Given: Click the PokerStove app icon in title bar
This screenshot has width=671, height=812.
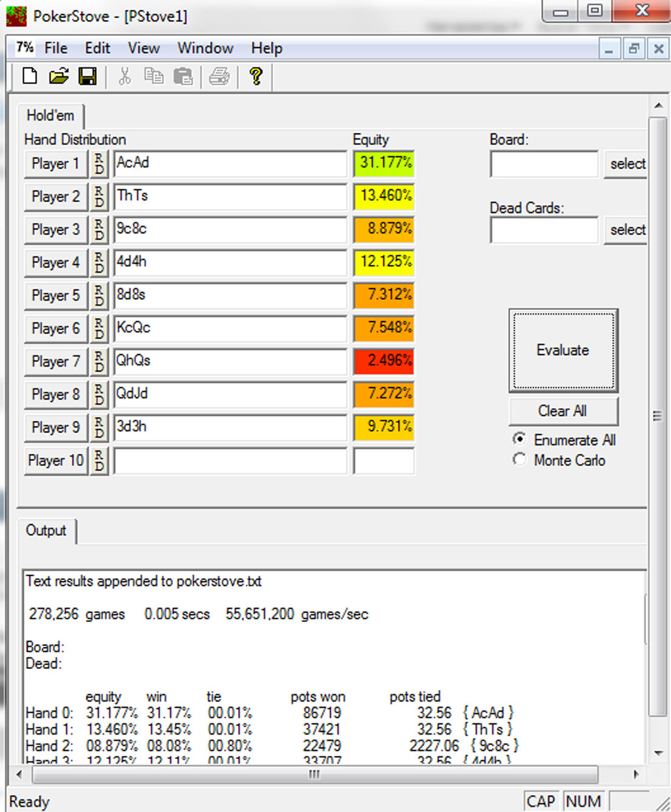Looking at the screenshot, I should pos(16,16).
